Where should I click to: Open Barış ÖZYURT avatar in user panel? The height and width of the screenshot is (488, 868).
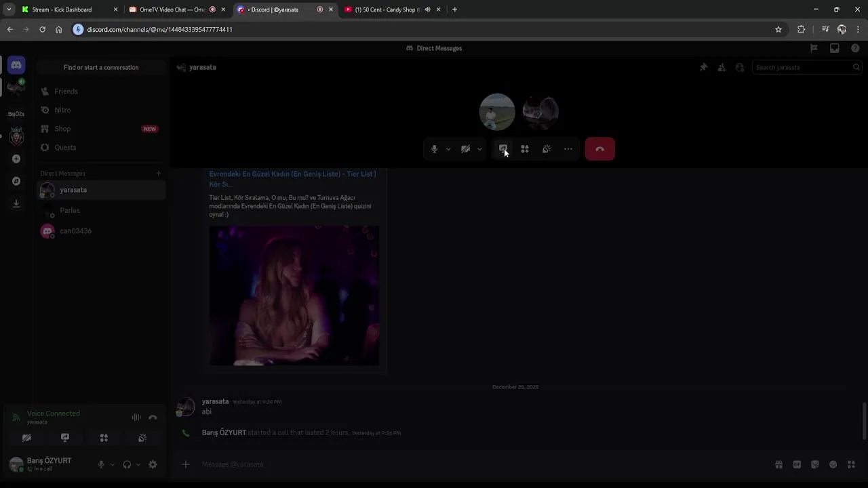(16, 464)
